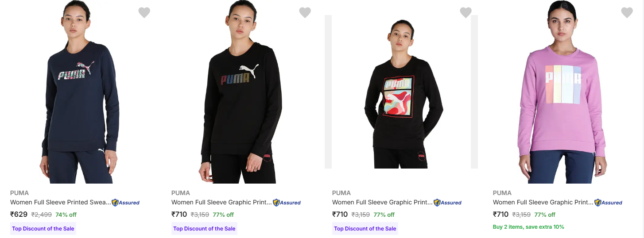Click Assured badge on pink sweatshirt listing
This screenshot has height=238, width=644.
point(609,203)
